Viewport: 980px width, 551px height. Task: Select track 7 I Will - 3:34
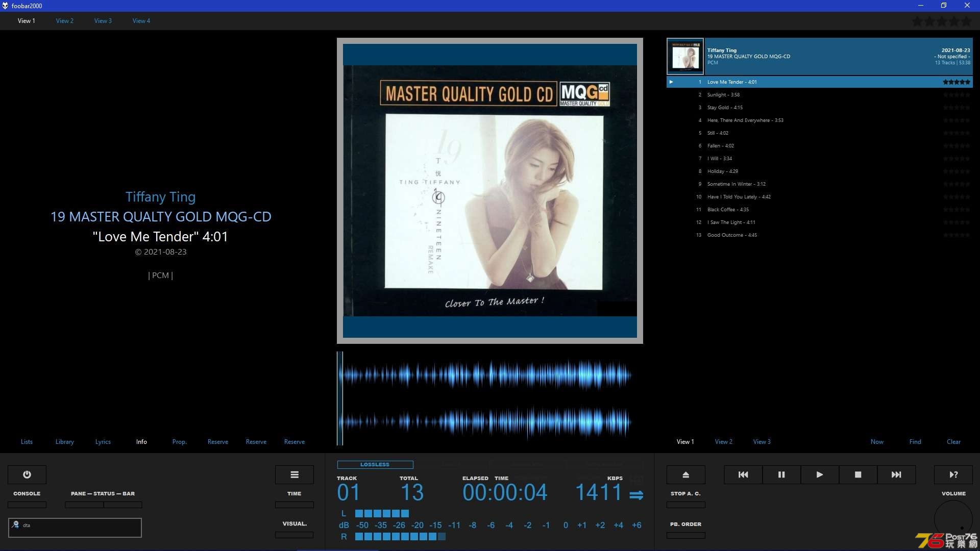point(820,159)
